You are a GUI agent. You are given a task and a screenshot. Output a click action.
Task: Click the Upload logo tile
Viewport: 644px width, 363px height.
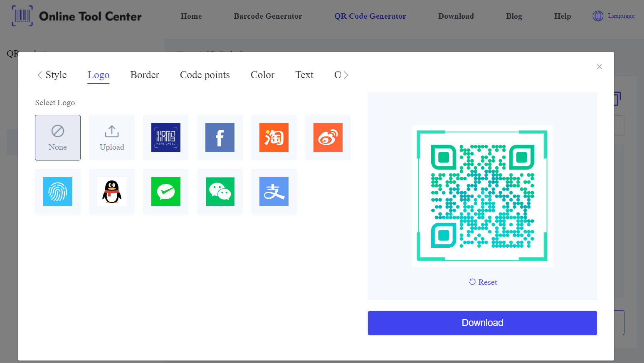112,138
